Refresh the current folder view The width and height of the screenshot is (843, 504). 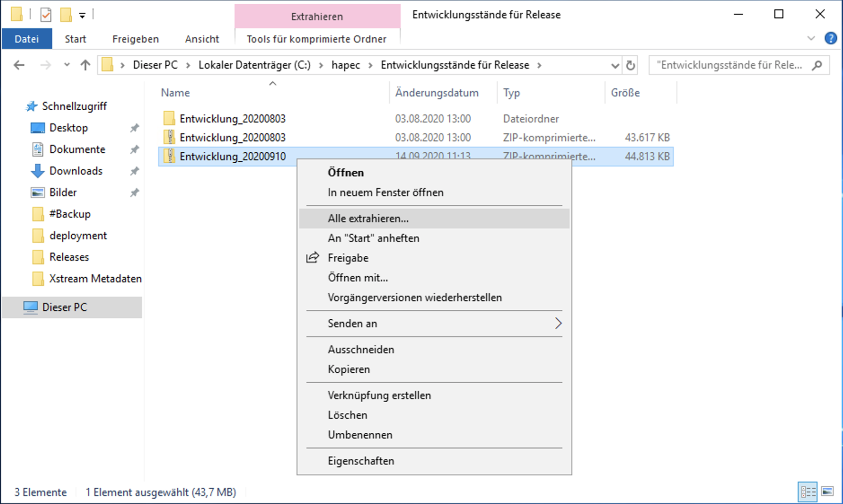pyautogui.click(x=630, y=65)
